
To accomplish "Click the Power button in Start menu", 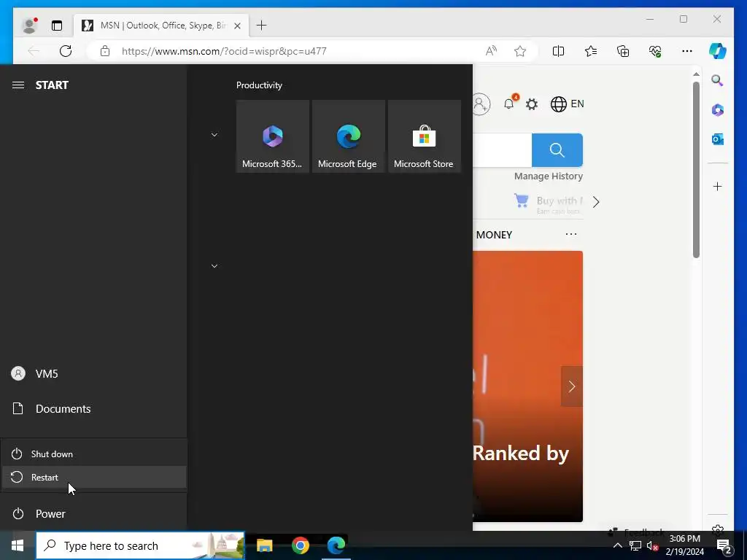I will (x=94, y=514).
